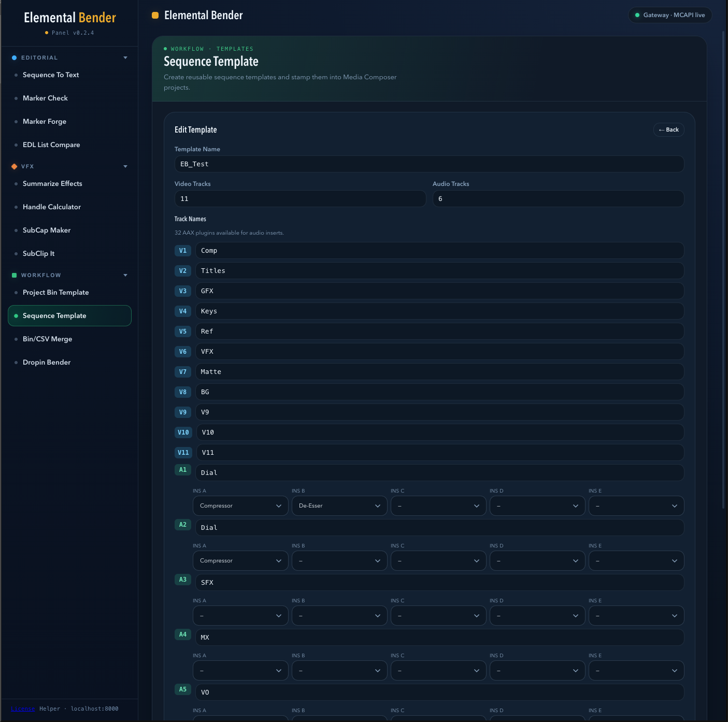Open the A2 INS B dropdown

(339, 561)
